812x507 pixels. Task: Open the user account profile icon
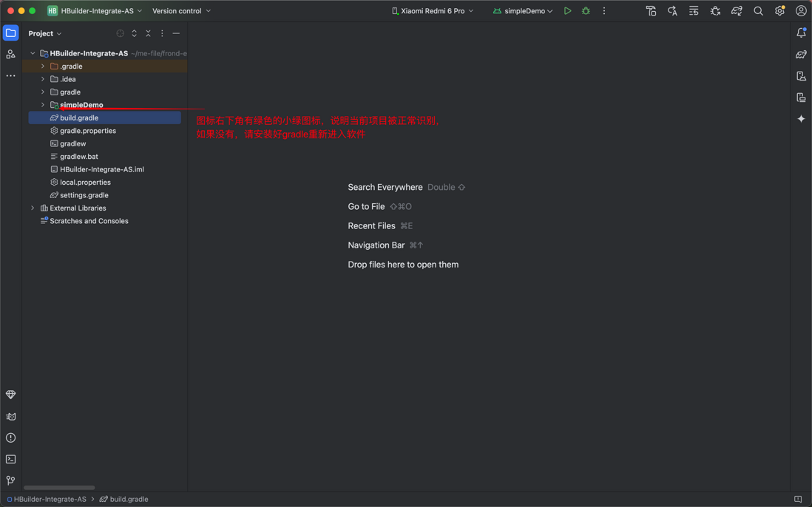click(801, 11)
